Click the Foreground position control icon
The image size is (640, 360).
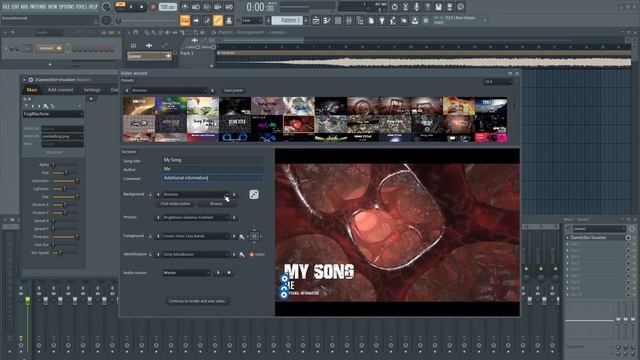point(254,236)
